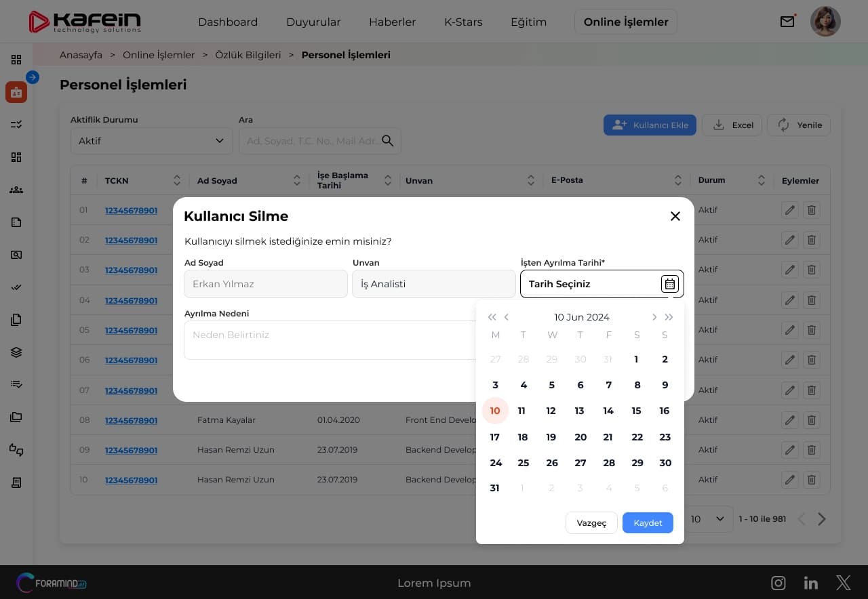The image size is (868, 599).
Task: Open the sidebar grid dashboard icon at top
Action: [x=16, y=60]
